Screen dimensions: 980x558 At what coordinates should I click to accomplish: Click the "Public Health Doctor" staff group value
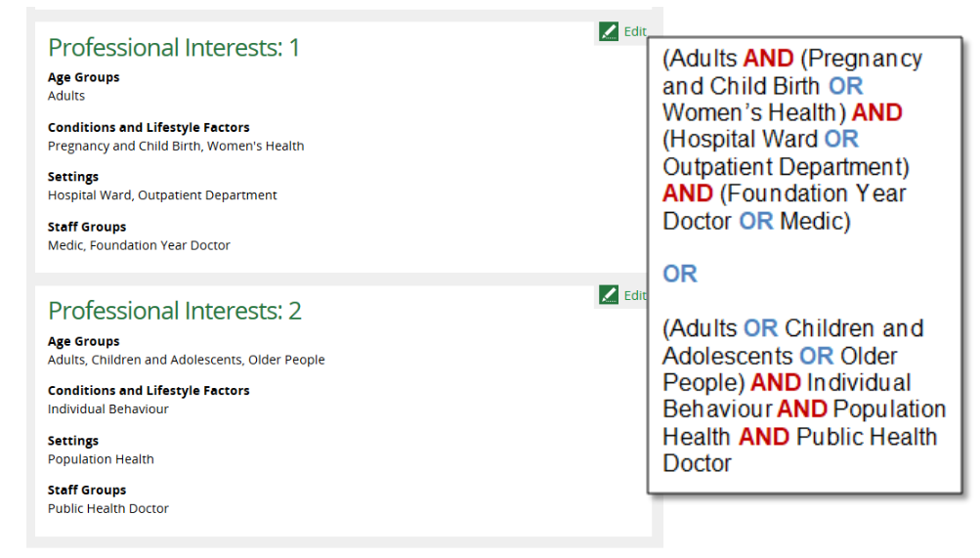coord(108,508)
